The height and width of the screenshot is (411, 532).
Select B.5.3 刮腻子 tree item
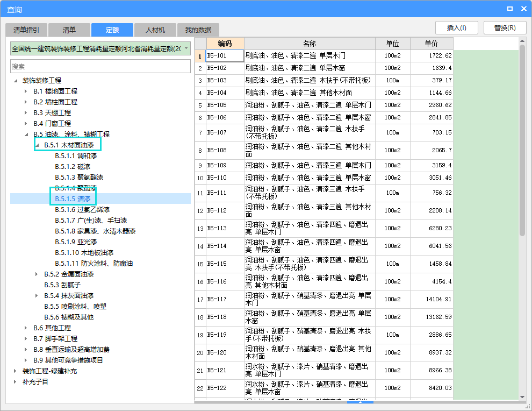coord(62,285)
